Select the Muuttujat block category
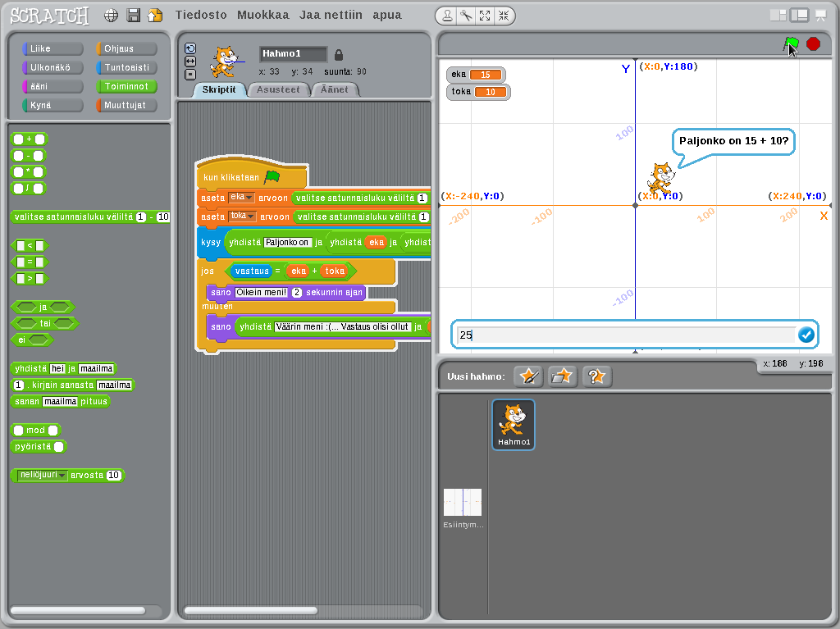Viewport: 840px width, 629px height. click(x=126, y=105)
